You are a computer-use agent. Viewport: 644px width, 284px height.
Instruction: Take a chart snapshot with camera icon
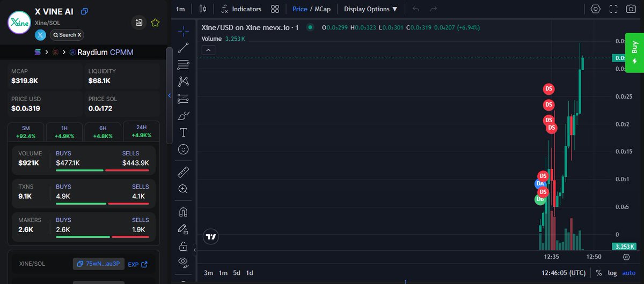(x=631, y=9)
